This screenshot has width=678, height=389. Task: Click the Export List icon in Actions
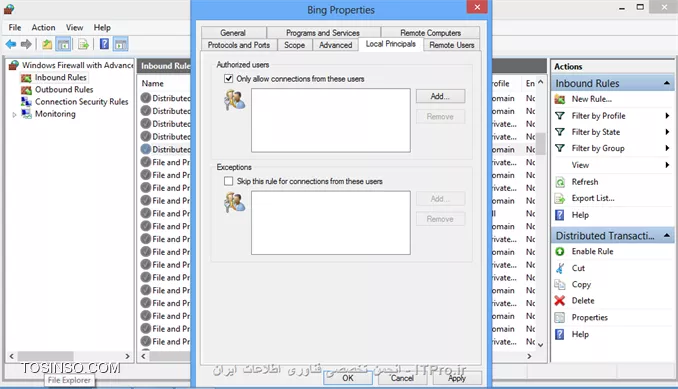coord(560,198)
